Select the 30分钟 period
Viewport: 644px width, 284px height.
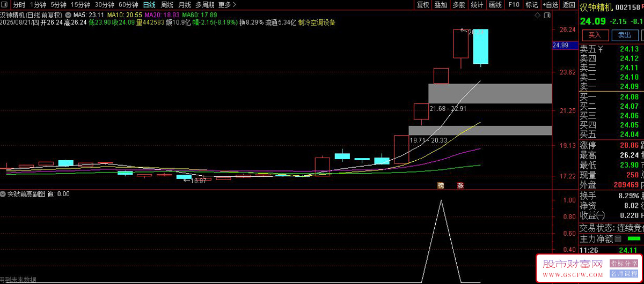pyautogui.click(x=105, y=5)
